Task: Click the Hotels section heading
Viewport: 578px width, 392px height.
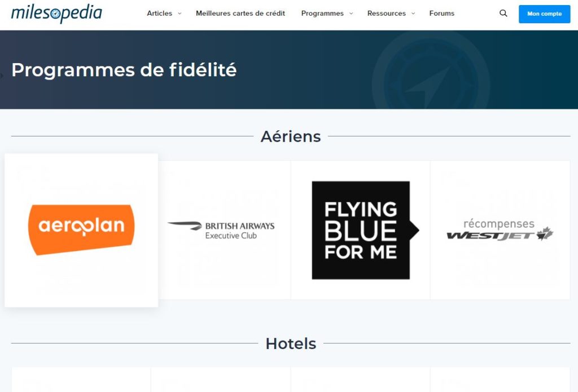Action: click(x=291, y=343)
